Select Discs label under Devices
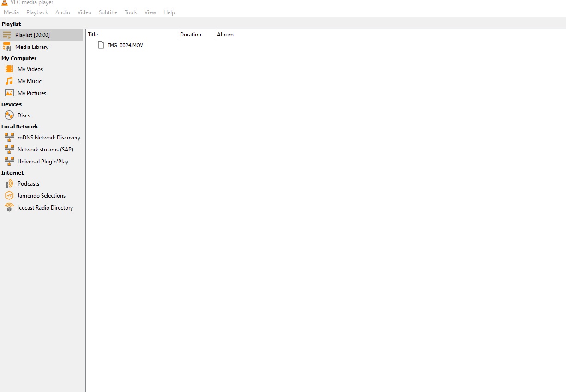Image resolution: width=566 pixels, height=392 pixels. click(24, 115)
